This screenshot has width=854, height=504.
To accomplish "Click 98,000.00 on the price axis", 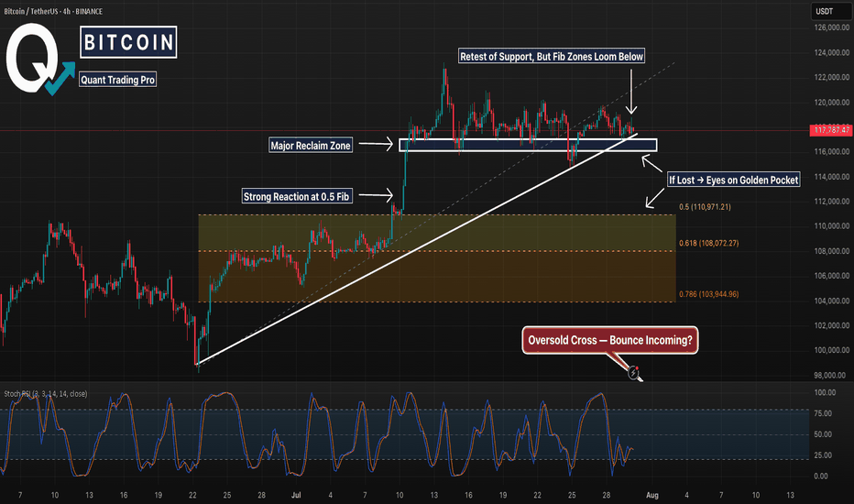I will [x=832, y=376].
